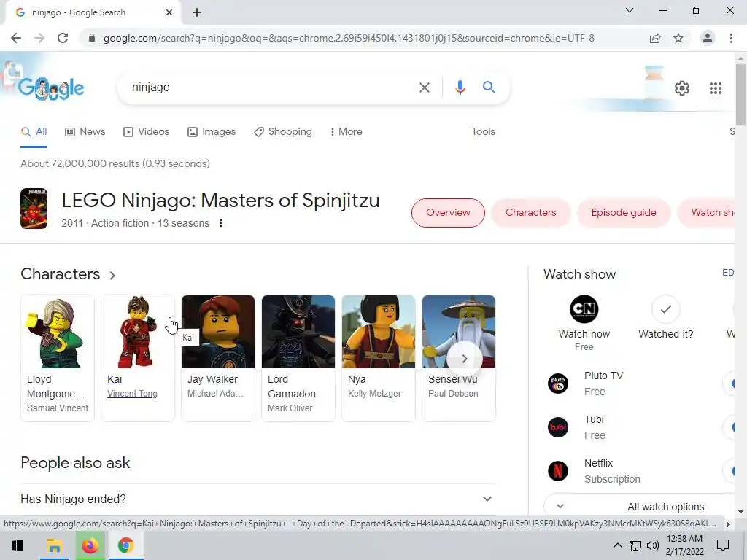Clear the search box with the X
Viewport: 747px width, 560px height.
pos(424,87)
